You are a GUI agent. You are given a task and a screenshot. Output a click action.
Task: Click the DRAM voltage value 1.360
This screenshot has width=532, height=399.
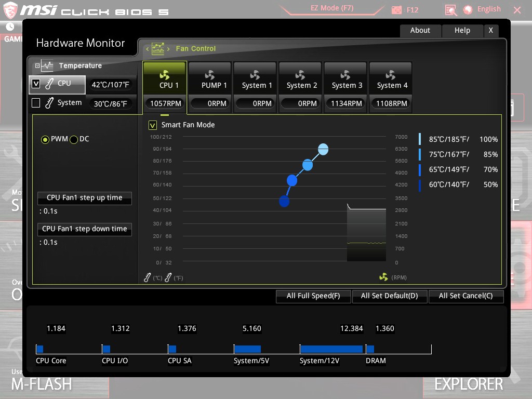tap(385, 328)
